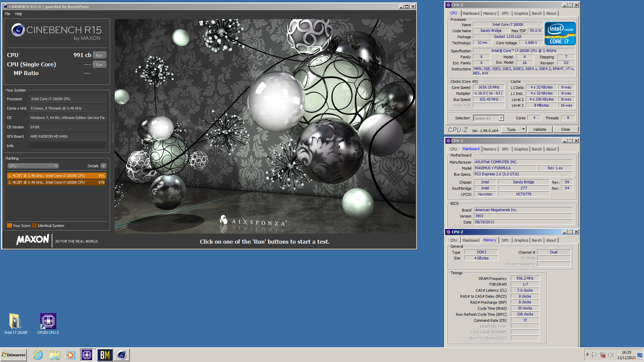Click the motherboard model MAXIMUS V FORMULA
The width and height of the screenshot is (644, 362).
tap(505, 168)
